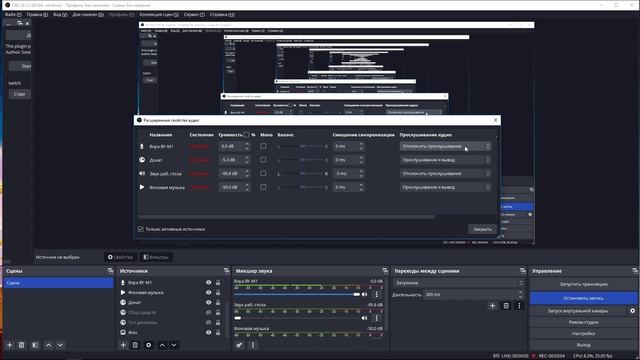
Task: Click Запуск виртуальной камеры button
Action: point(578,311)
